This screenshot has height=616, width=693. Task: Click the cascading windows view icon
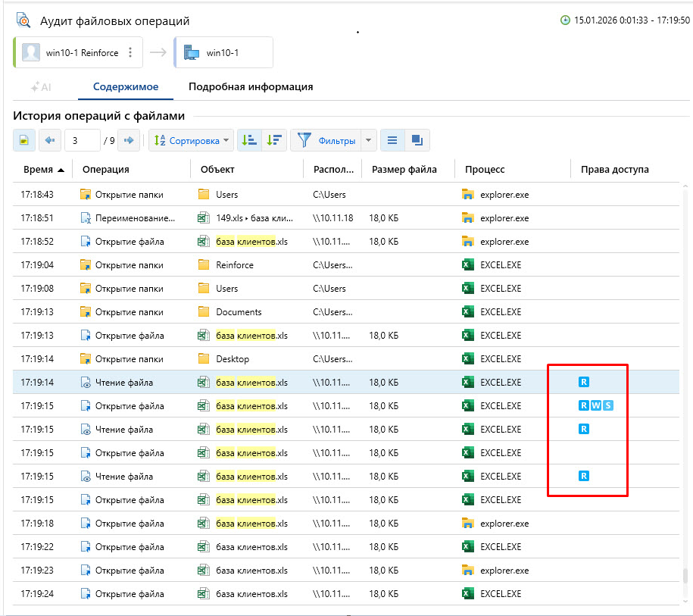click(x=417, y=140)
